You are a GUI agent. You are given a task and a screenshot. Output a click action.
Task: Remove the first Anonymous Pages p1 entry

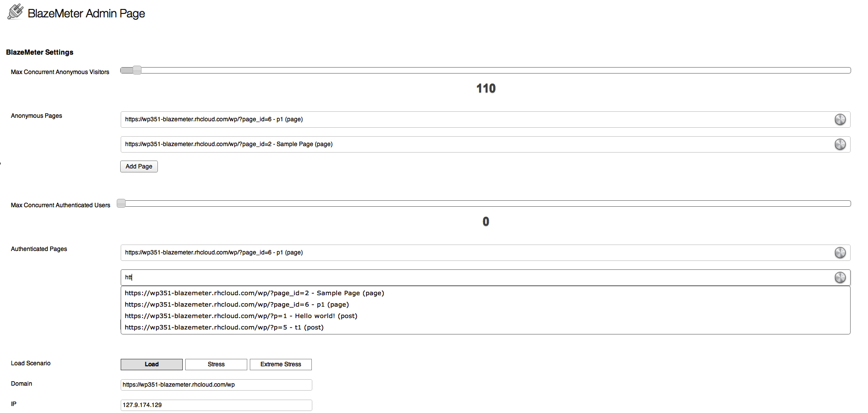[x=840, y=119]
